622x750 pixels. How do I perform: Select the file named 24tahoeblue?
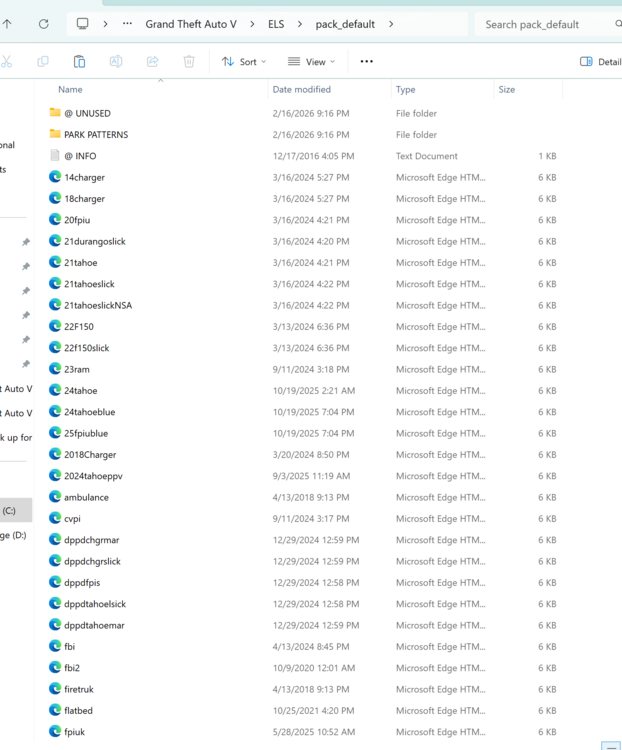pos(90,412)
